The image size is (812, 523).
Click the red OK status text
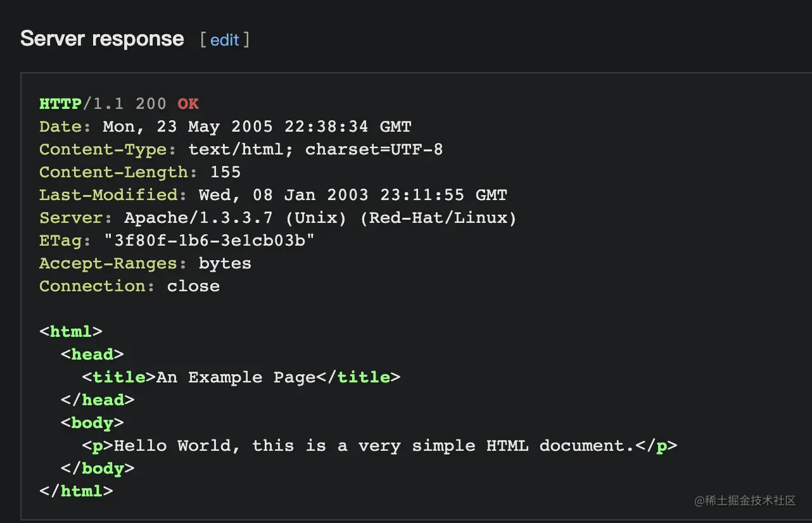pos(188,104)
